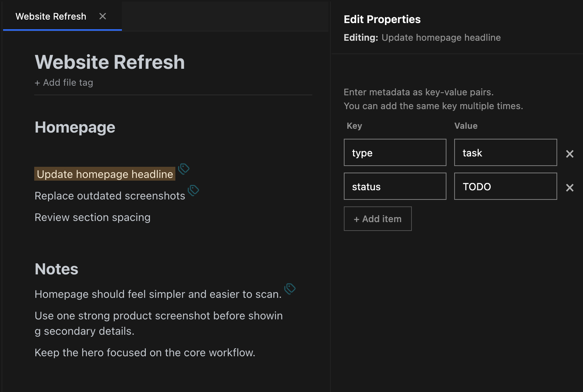The width and height of the screenshot is (583, 392).
Task: Close the Website Refresh tab
Action: [102, 16]
